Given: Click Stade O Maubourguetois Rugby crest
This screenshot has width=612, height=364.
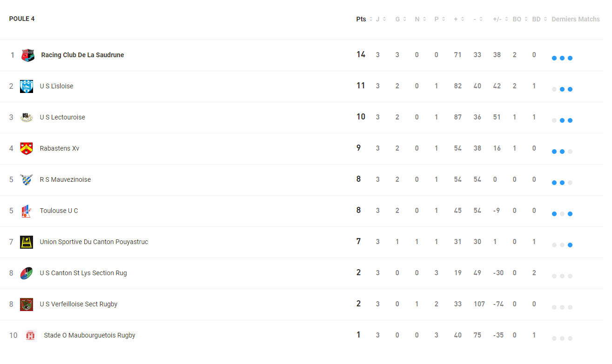Looking at the screenshot, I should pyautogui.click(x=31, y=336).
